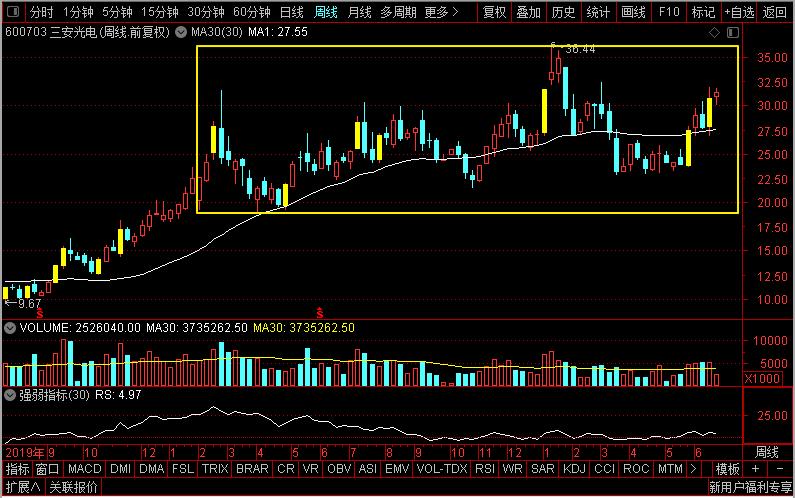This screenshot has height=498, width=795.
Task: Apply the VR indicator
Action: (310, 469)
